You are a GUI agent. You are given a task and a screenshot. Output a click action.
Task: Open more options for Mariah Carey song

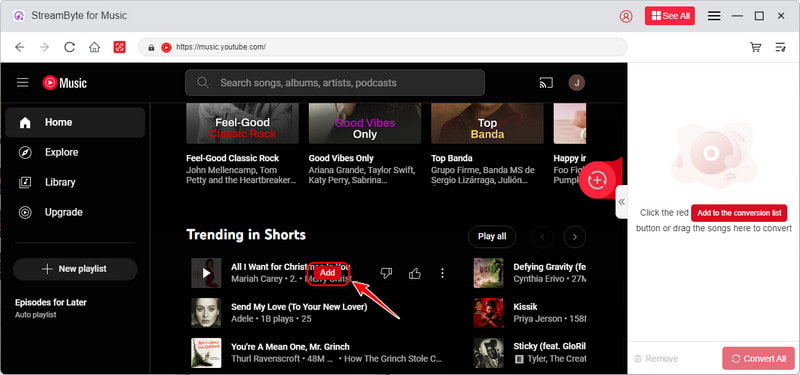pyautogui.click(x=442, y=273)
